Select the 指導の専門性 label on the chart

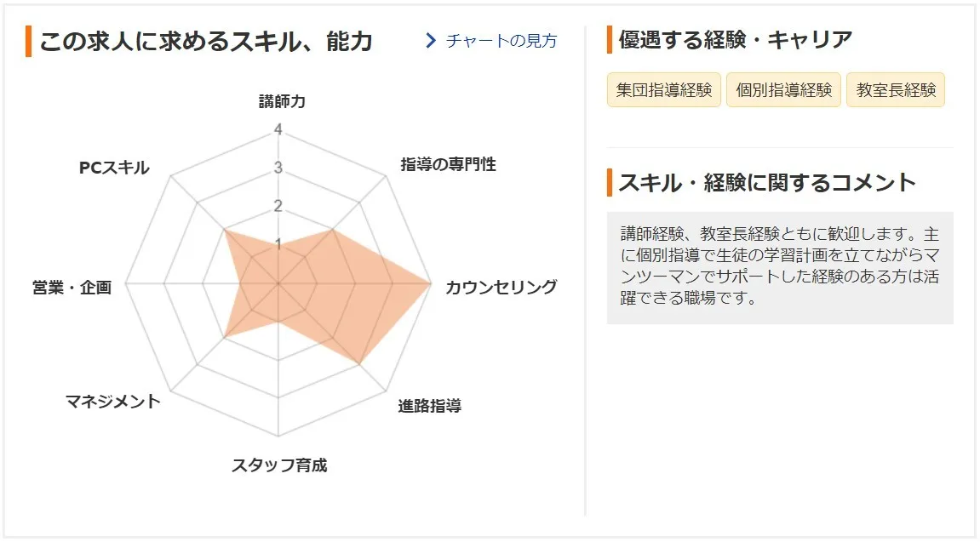(448, 164)
